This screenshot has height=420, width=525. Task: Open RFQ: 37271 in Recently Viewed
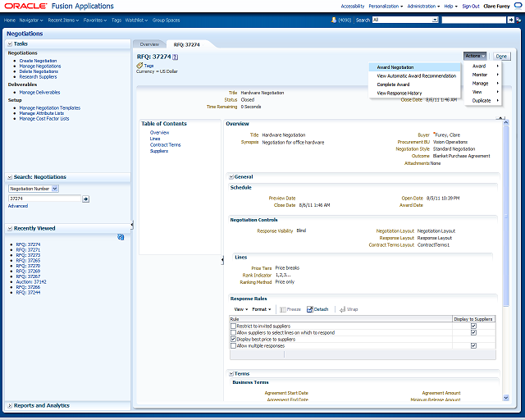click(x=28, y=250)
